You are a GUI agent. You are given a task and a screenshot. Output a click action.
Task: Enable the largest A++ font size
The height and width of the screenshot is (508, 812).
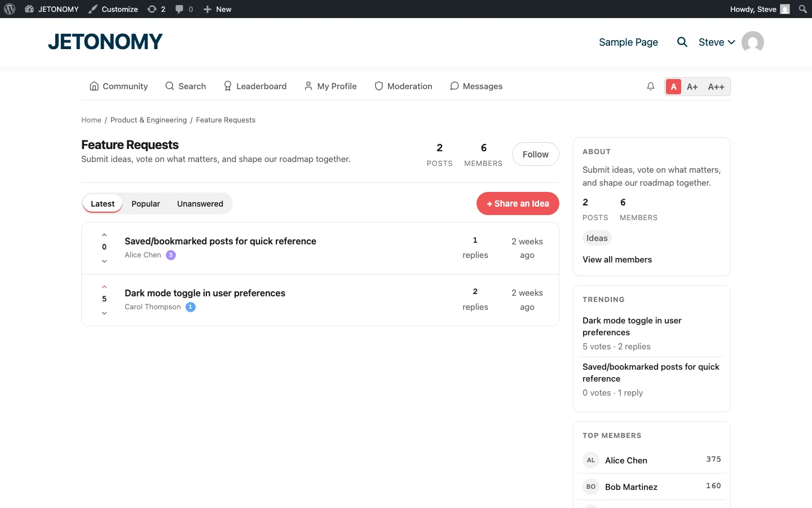tap(716, 86)
